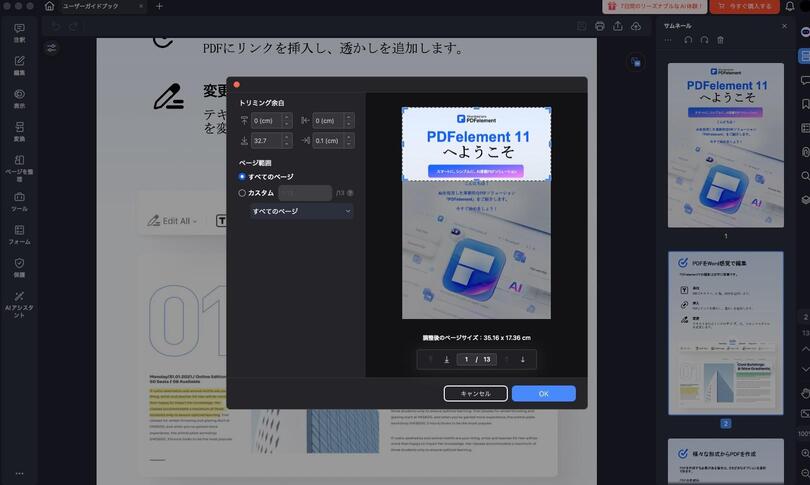The width and height of the screenshot is (810, 485).
Task: Click the 今すぐ購入する buy now button
Action: point(744,6)
